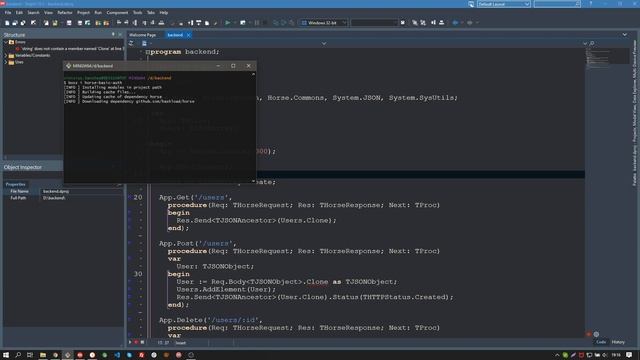Open the Windows 32-bit platform dropdown

[x=344, y=23]
